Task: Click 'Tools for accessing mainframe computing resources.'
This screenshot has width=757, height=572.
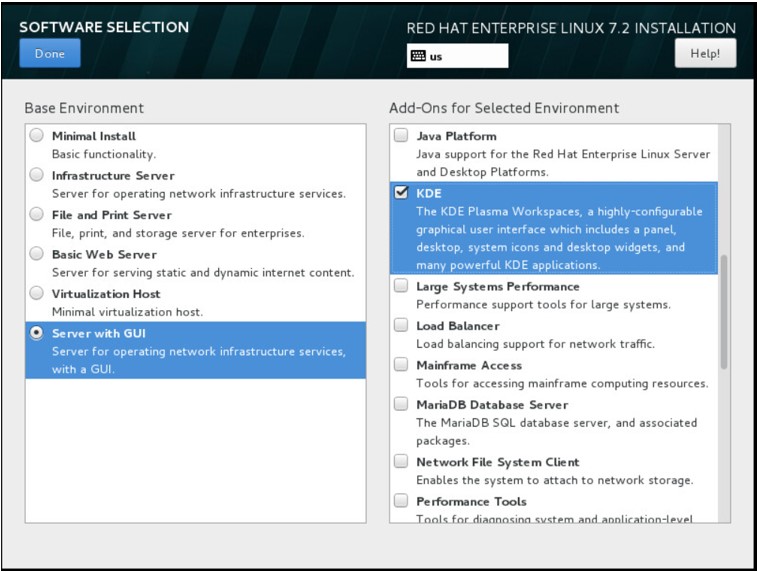Action: pos(562,384)
